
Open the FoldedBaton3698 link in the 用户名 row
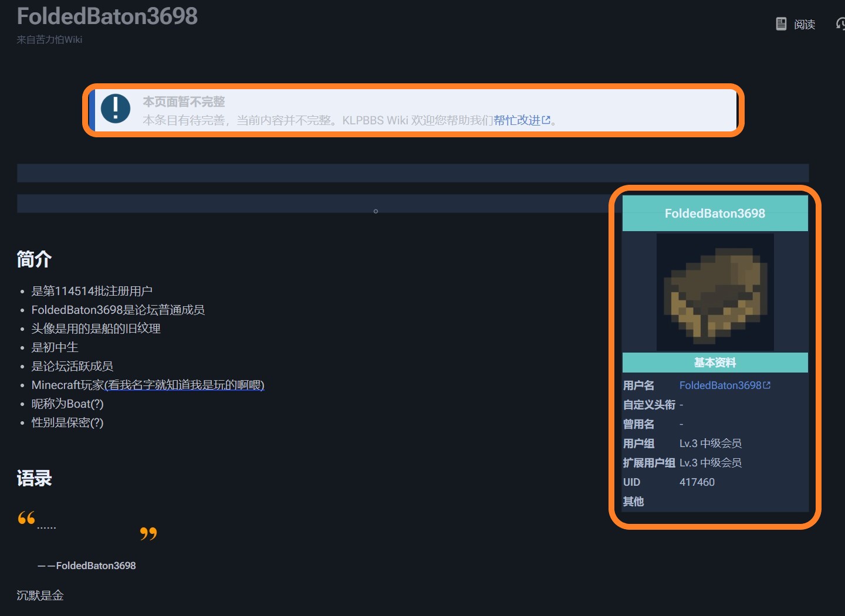[725, 385]
